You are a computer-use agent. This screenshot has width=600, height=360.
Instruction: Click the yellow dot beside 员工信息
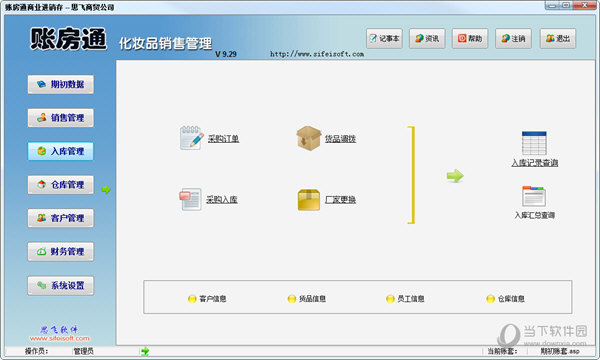point(390,299)
